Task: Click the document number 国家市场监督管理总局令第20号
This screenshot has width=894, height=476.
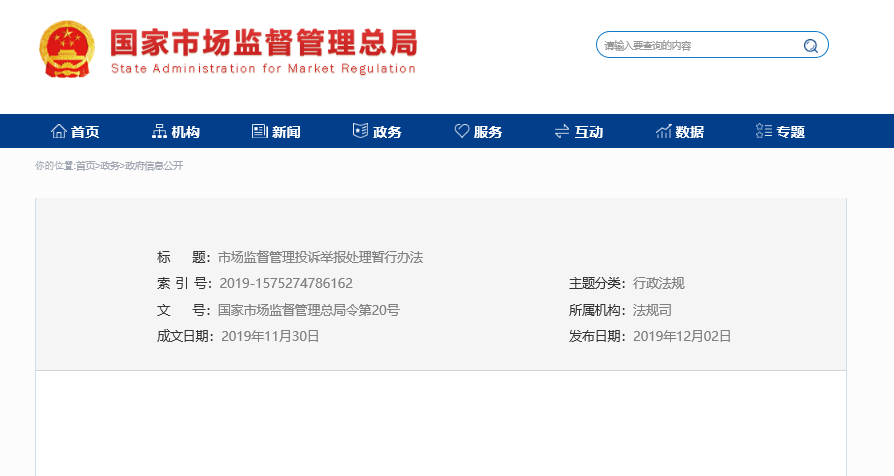Action: [308, 310]
